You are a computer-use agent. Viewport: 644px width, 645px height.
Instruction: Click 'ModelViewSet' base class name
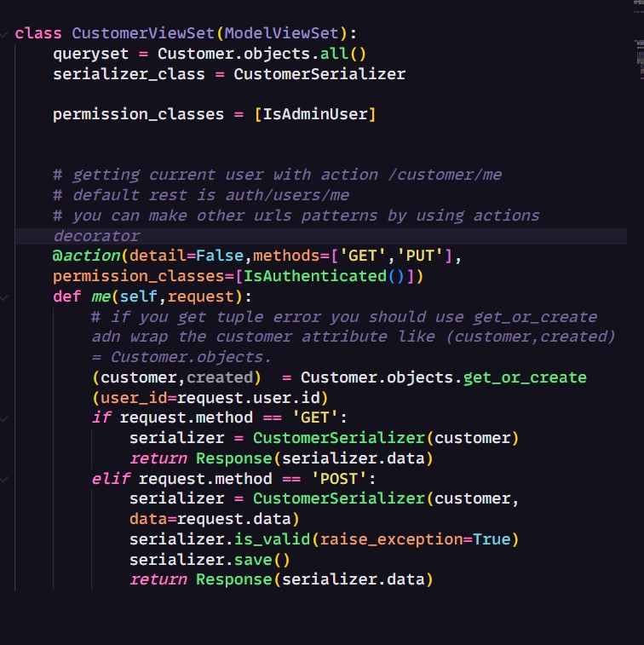282,33
